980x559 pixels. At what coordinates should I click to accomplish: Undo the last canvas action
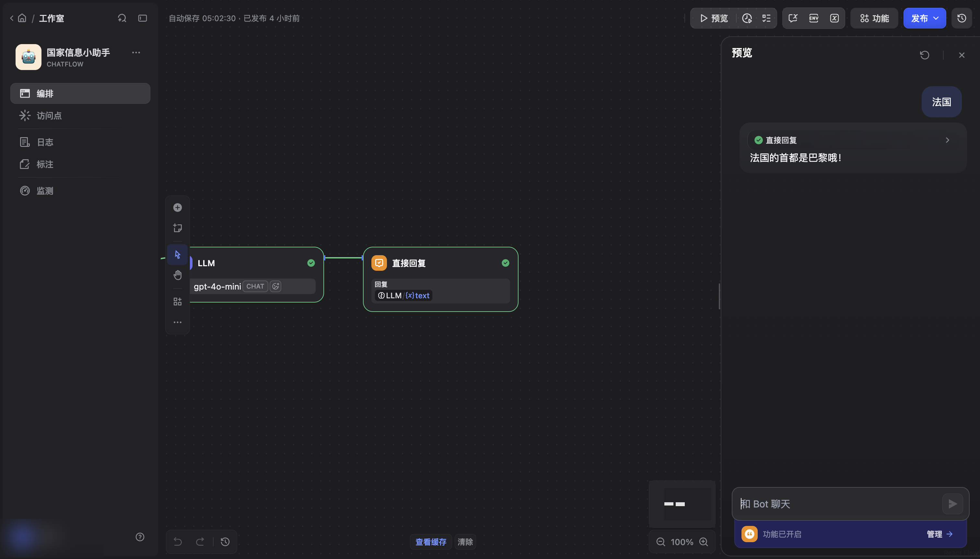tap(178, 542)
